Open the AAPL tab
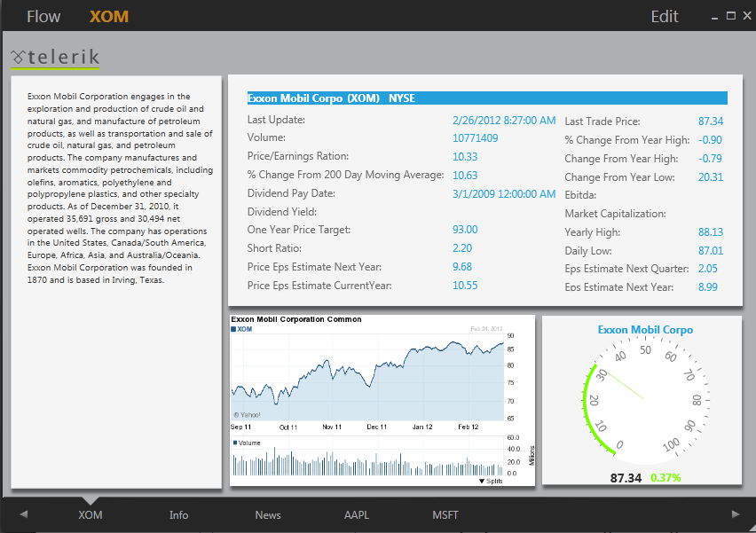 pos(357,514)
